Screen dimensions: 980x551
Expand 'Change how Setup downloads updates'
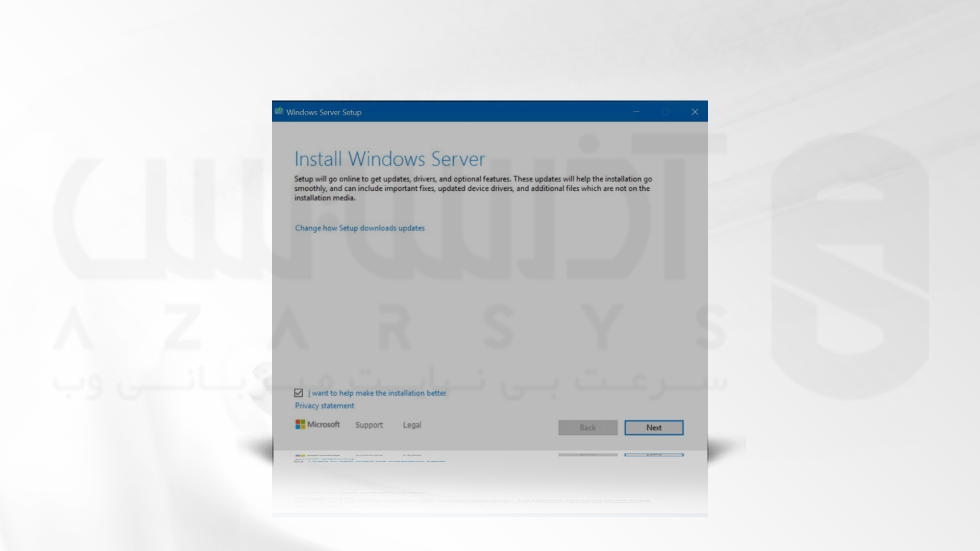coord(359,228)
